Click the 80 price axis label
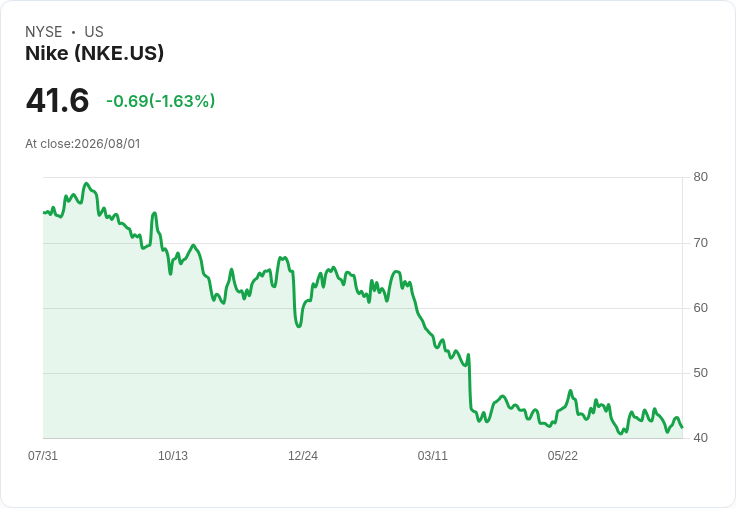The image size is (736, 508). pos(700,177)
